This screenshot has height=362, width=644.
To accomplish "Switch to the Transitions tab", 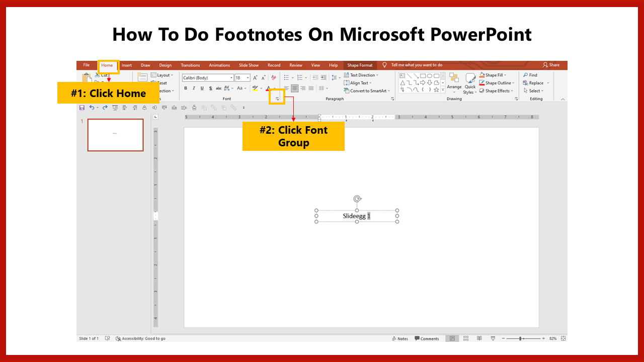I will tap(190, 65).
